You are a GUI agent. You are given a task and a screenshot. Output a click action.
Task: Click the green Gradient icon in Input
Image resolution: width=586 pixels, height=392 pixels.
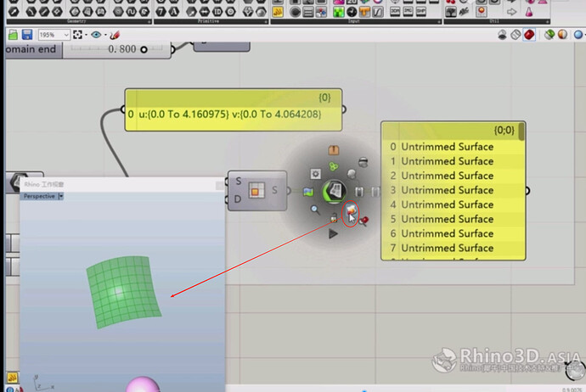coord(339,12)
